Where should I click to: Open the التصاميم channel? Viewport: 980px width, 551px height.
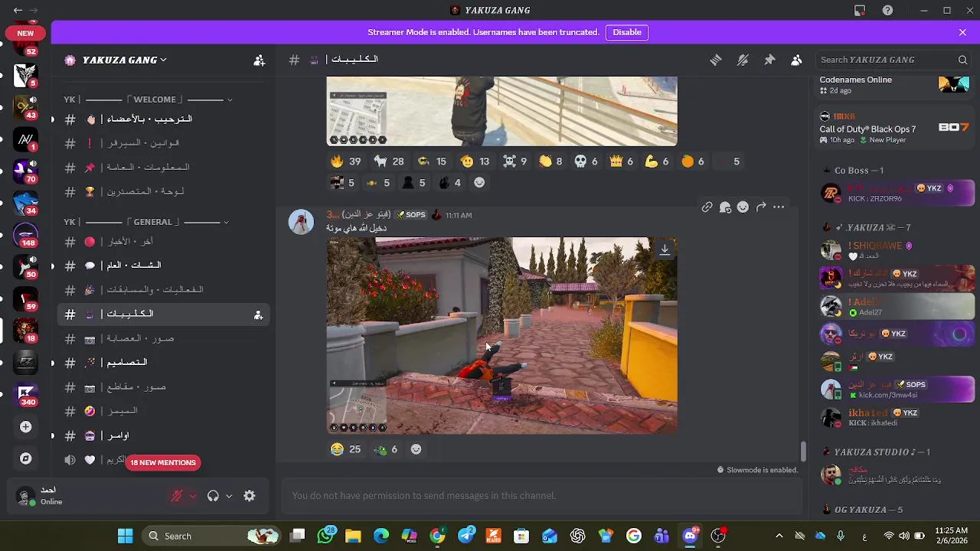coord(163,363)
